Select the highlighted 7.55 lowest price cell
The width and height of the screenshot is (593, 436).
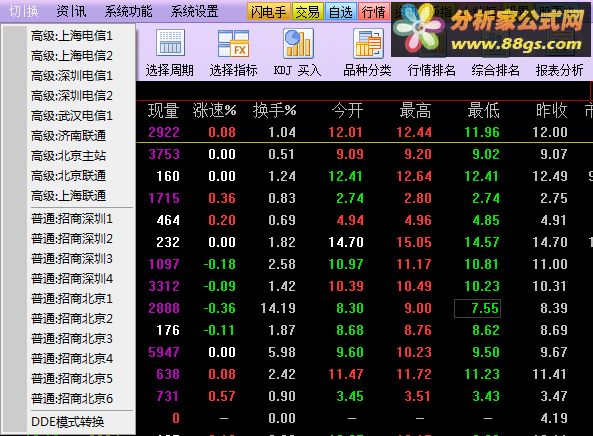click(477, 308)
